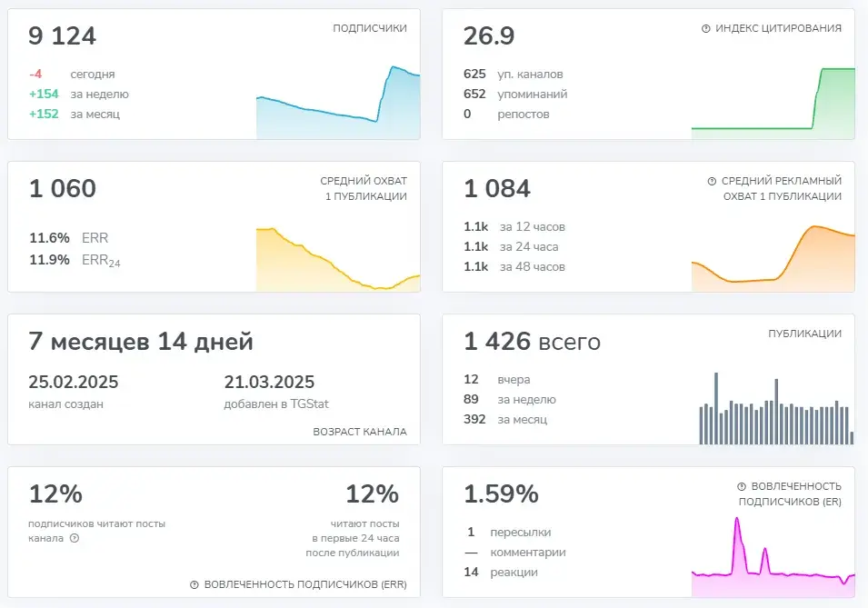Viewport: 868px width, 608px height.
Task: Open the ПОДПИСЧИКИ card title
Action: click(x=370, y=28)
